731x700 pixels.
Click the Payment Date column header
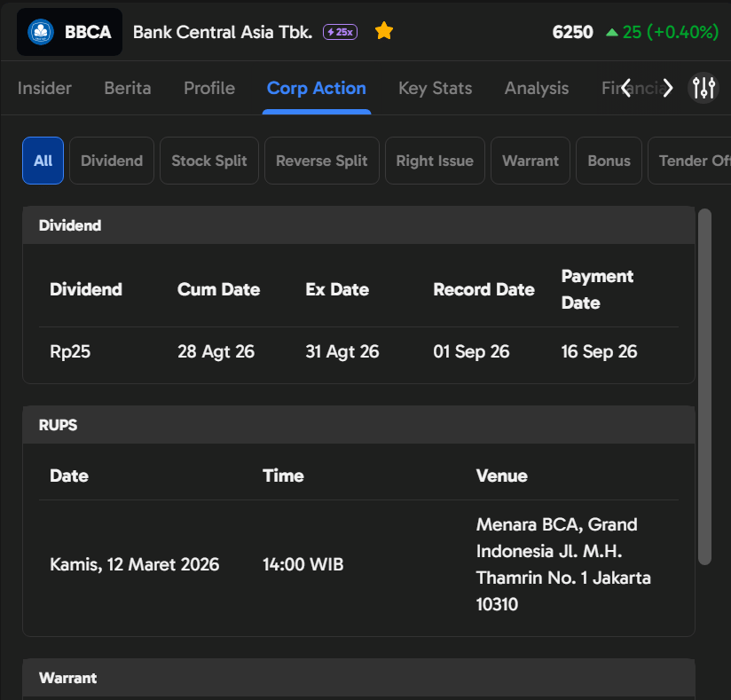[x=597, y=289]
